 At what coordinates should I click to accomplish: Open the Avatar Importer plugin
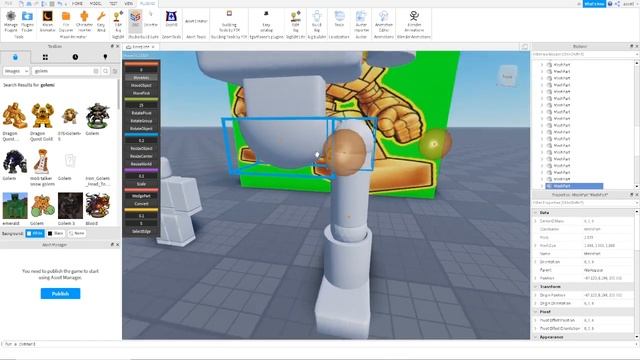coord(361,21)
